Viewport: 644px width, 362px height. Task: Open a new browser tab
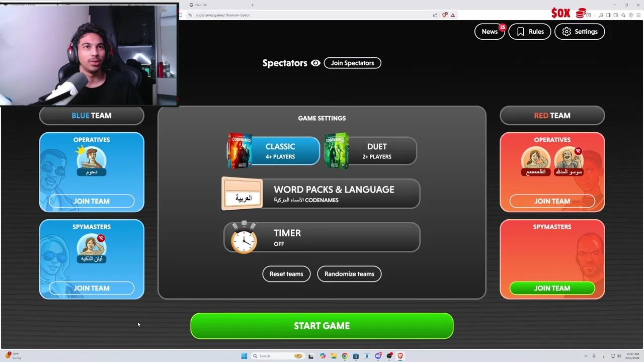pos(252,5)
